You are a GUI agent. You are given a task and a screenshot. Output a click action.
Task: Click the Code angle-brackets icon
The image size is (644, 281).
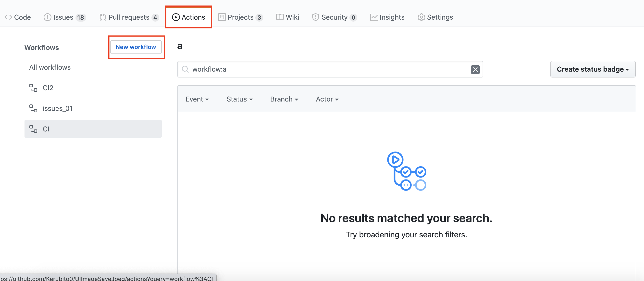point(8,17)
